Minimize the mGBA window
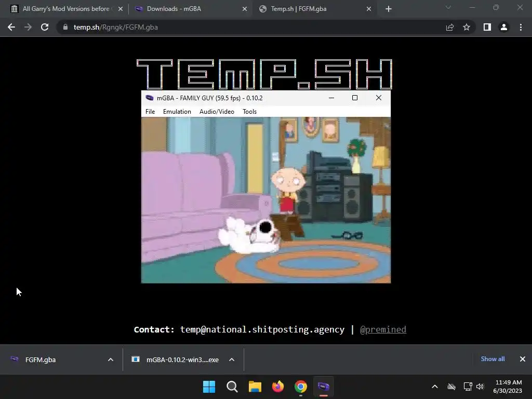The width and height of the screenshot is (532, 399). coord(331,98)
